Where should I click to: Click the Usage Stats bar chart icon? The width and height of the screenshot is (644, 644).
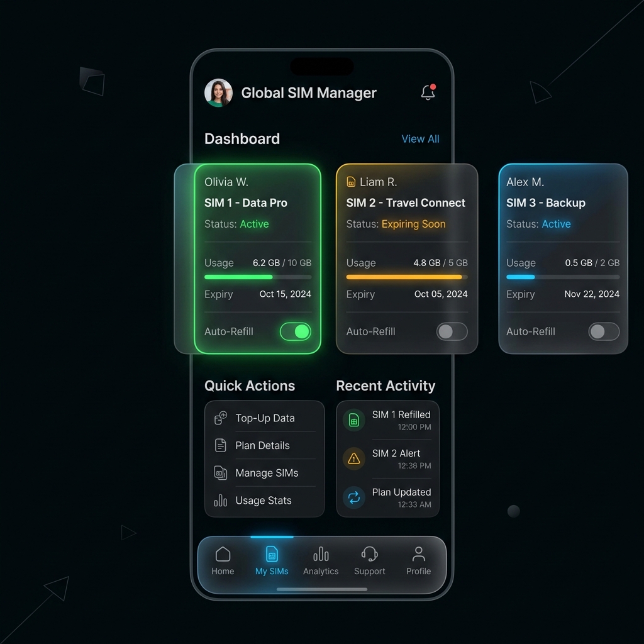221,500
